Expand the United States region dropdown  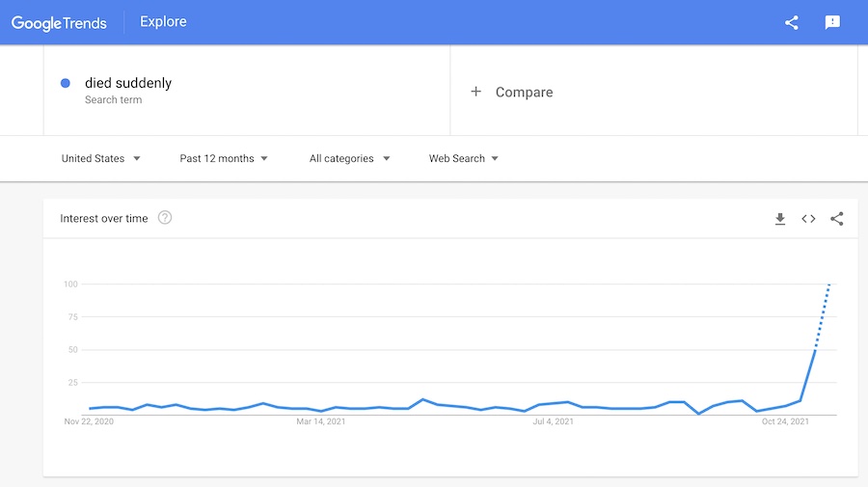click(100, 159)
